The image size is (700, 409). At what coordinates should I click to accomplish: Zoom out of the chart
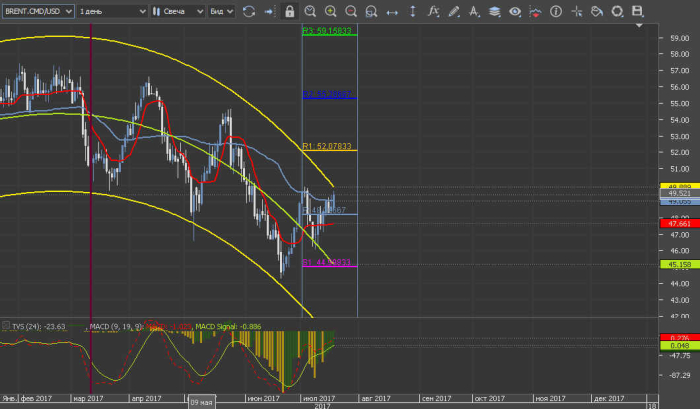[x=351, y=12]
